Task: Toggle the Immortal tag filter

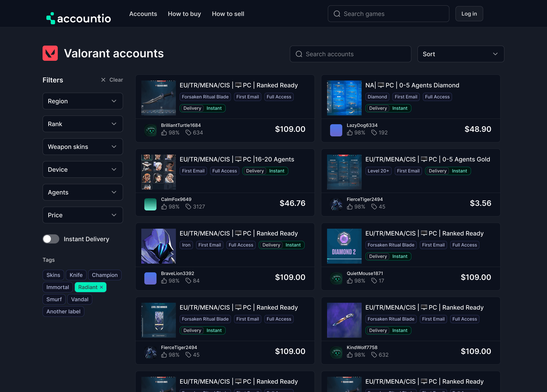Action: tap(58, 287)
